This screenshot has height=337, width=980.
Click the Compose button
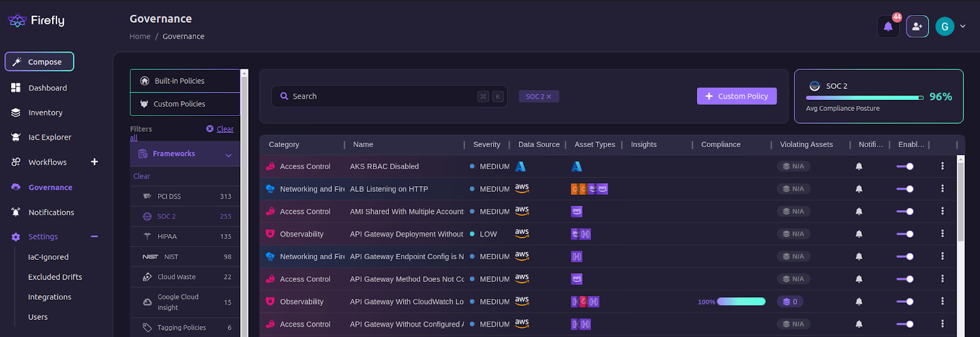(x=39, y=61)
